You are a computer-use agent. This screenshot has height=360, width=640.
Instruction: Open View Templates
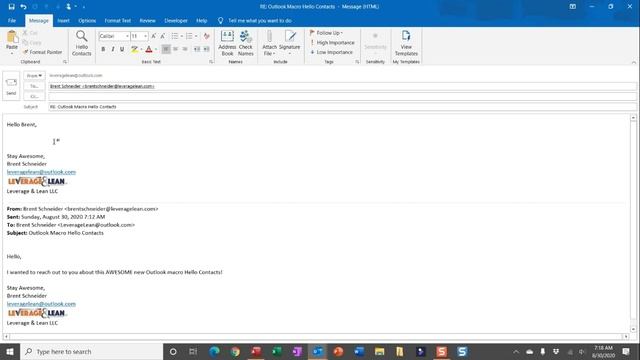[x=406, y=43]
